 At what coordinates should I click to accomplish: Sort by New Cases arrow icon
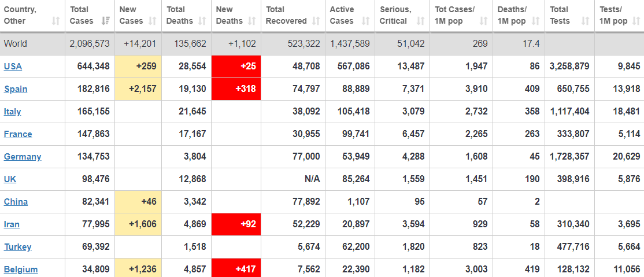click(x=152, y=21)
